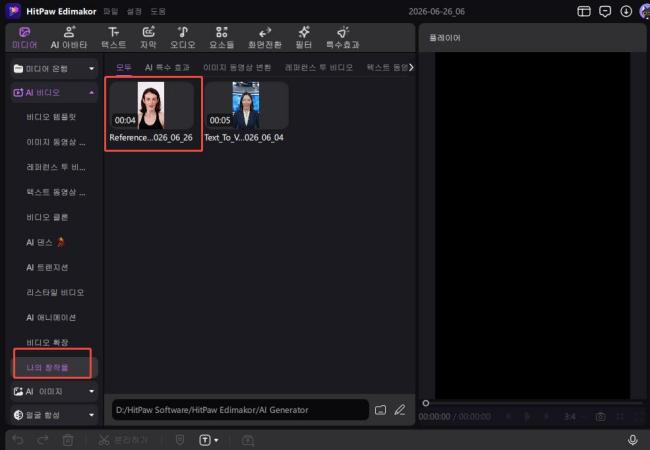Select the 텍스트 tool icon
Image resolution: width=650 pixels, height=450 pixels.
click(x=114, y=32)
